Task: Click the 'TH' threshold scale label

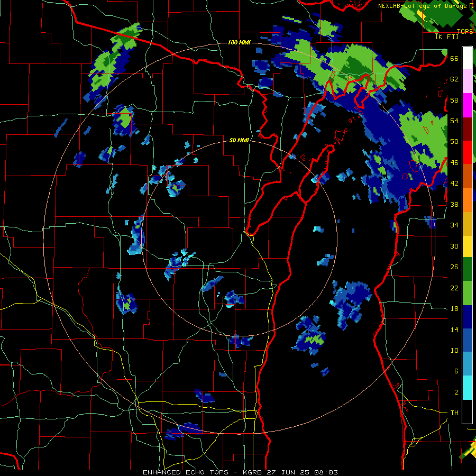Action: [454, 413]
